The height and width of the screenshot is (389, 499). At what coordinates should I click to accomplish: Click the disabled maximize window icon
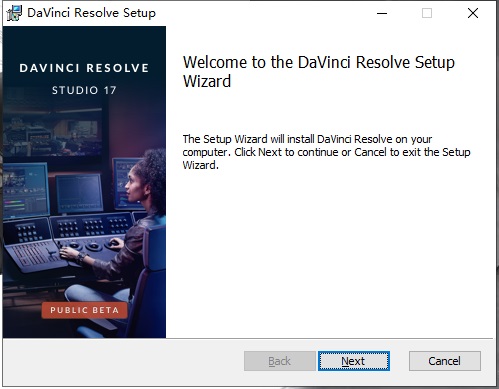[x=427, y=13]
